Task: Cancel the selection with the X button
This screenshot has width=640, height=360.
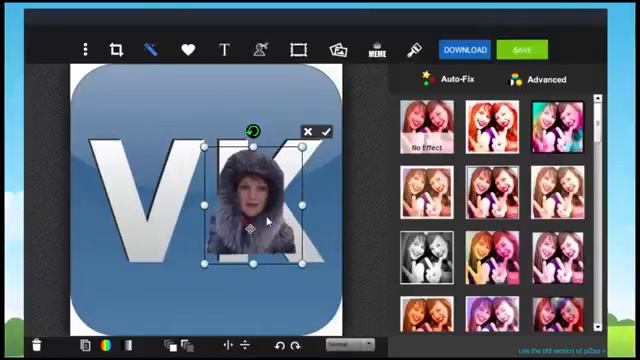Action: [x=308, y=131]
